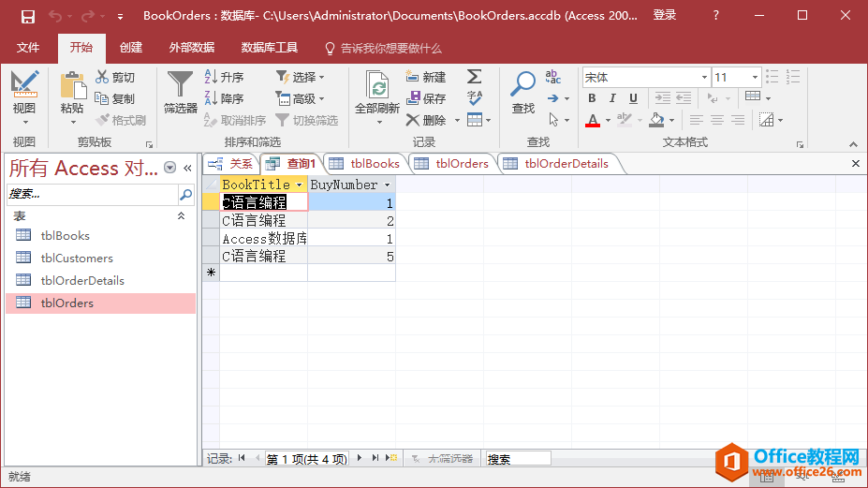Image resolution: width=868 pixels, height=488 pixels.
Task: Open the font size dropdown 11
Action: (755, 78)
